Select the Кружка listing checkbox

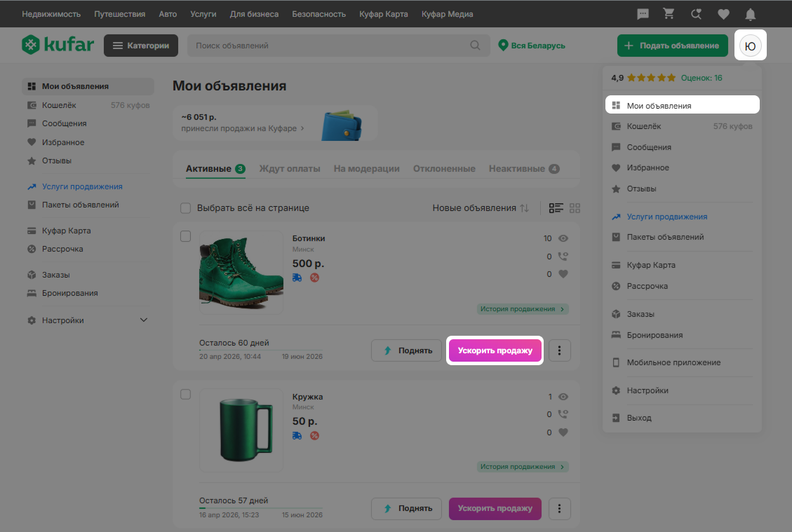tap(185, 394)
